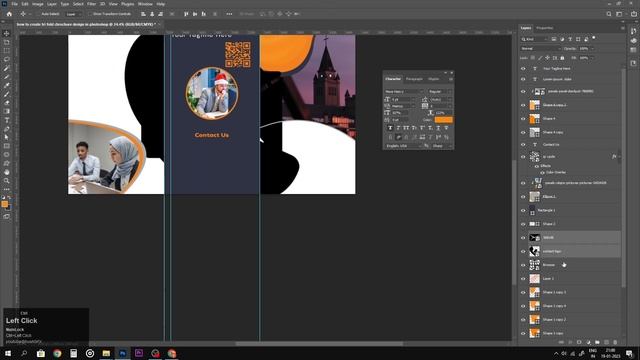Select the Gradient tool

click(x=7, y=111)
